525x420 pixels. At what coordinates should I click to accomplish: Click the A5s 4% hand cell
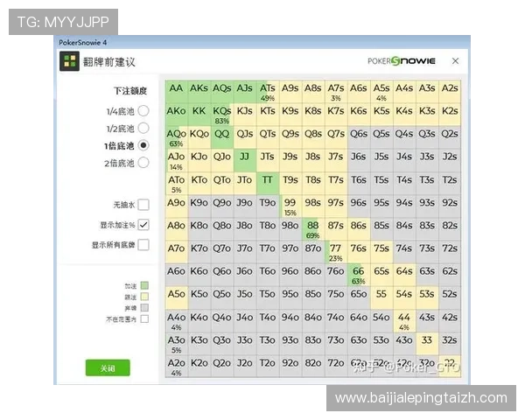pyautogui.click(x=381, y=92)
